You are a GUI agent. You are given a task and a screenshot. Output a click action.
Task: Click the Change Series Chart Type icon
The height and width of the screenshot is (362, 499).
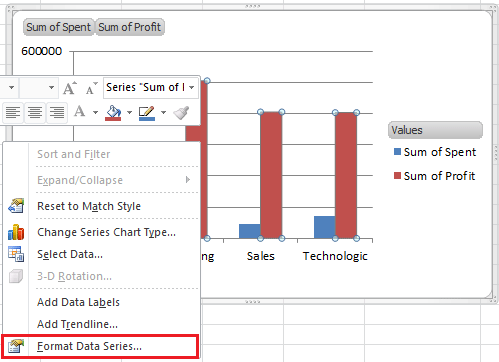coord(16,232)
